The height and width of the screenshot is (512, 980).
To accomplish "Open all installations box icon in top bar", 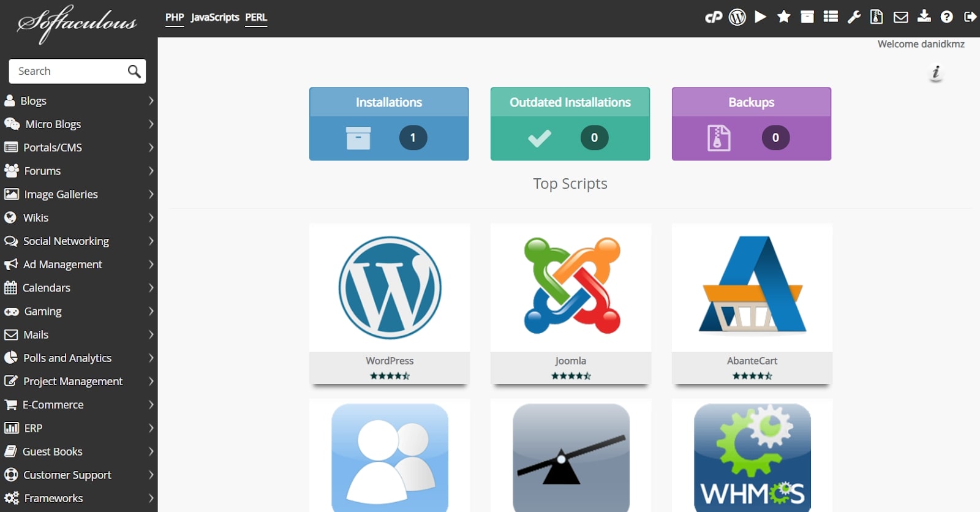I will (807, 17).
